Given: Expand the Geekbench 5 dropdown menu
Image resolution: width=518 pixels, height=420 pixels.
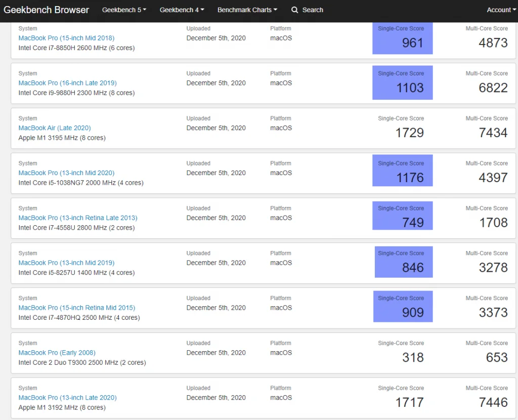Looking at the screenshot, I should (124, 10).
